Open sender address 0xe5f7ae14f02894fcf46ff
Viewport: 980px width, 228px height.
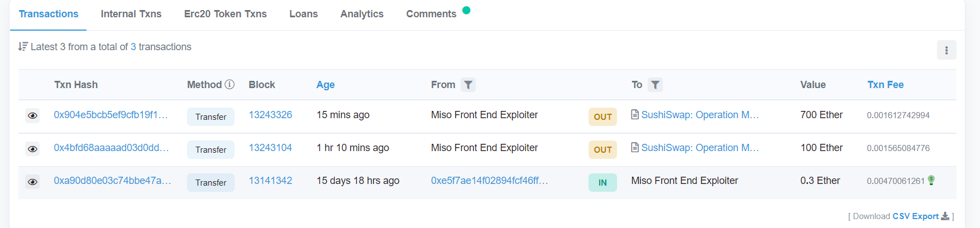pos(490,181)
